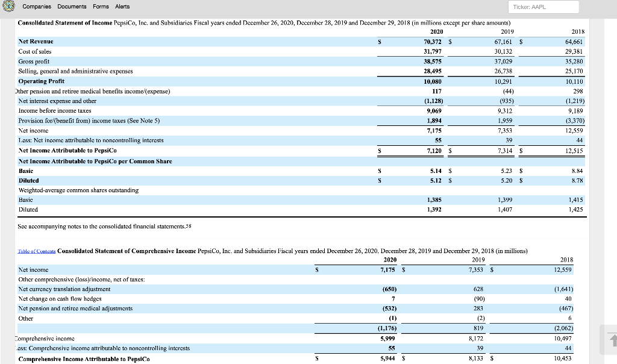This screenshot has width=617, height=364.
Task: Select the Cost of sales row label
Action: [34, 52]
